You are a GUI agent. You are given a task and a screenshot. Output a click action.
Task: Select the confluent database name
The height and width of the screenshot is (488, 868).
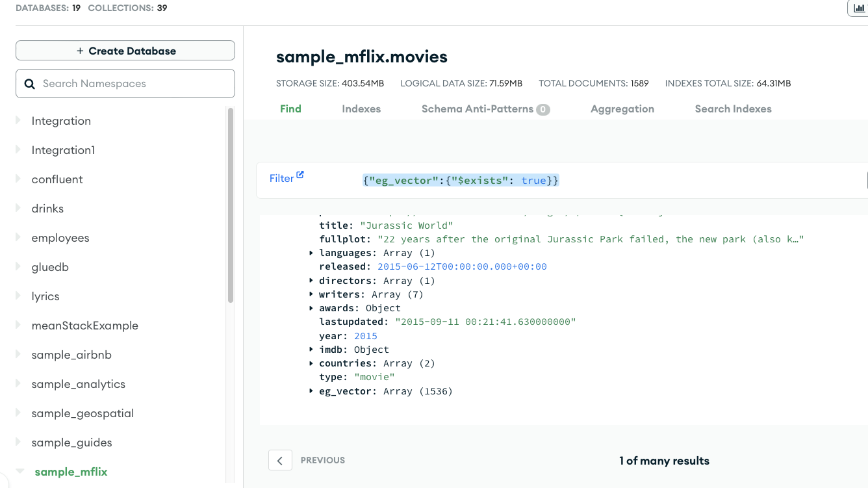[x=57, y=179]
